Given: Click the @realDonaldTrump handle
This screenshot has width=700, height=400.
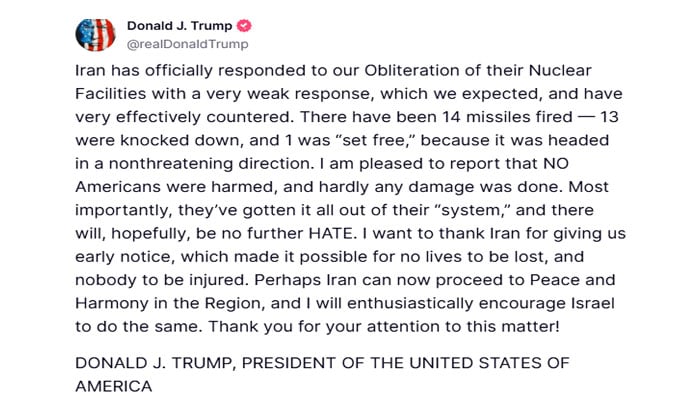Looking at the screenshot, I should pos(188,44).
